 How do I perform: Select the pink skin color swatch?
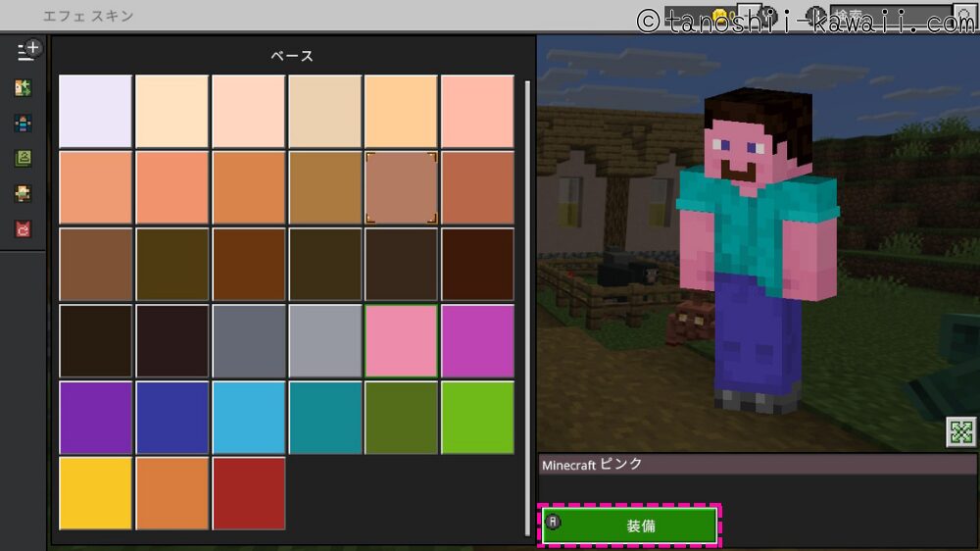pos(401,340)
